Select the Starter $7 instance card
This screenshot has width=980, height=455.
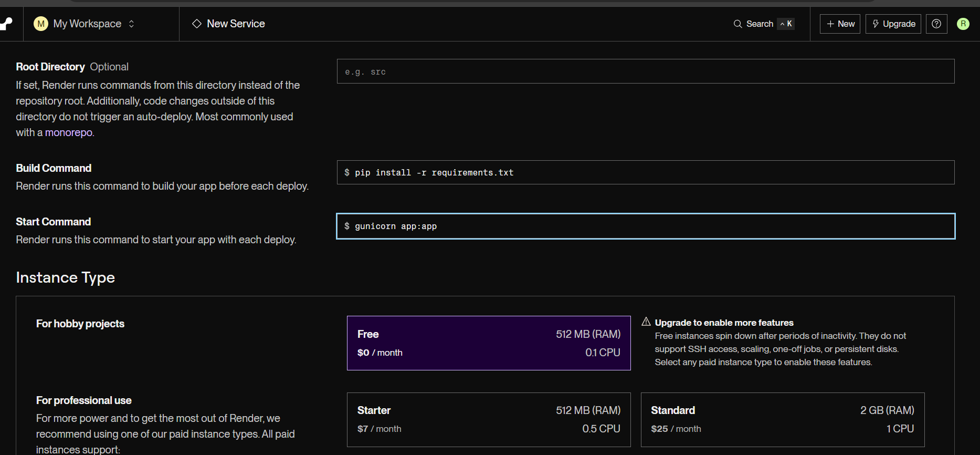coord(489,420)
